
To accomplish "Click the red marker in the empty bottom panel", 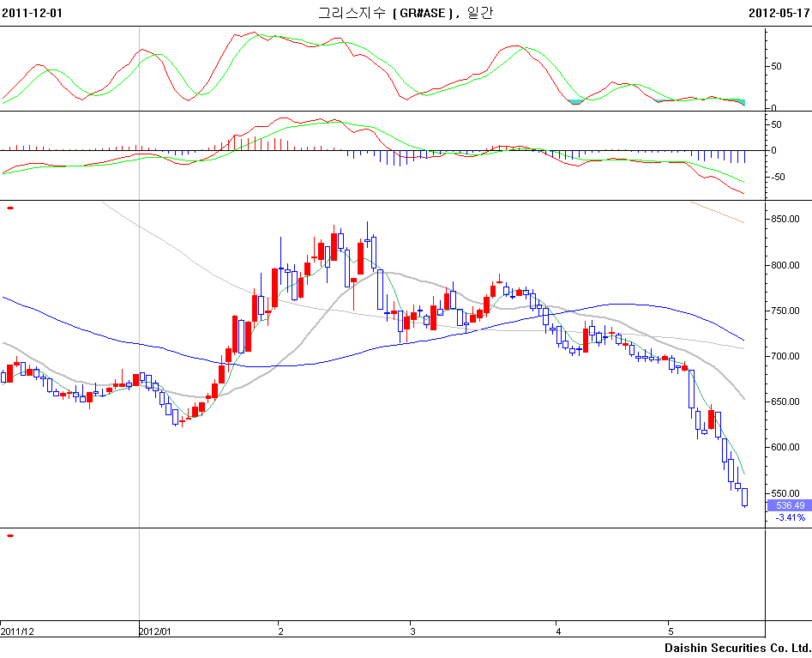I will [10, 535].
